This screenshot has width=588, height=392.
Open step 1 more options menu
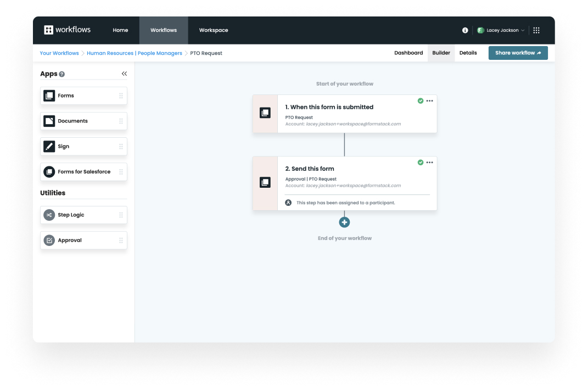point(430,100)
